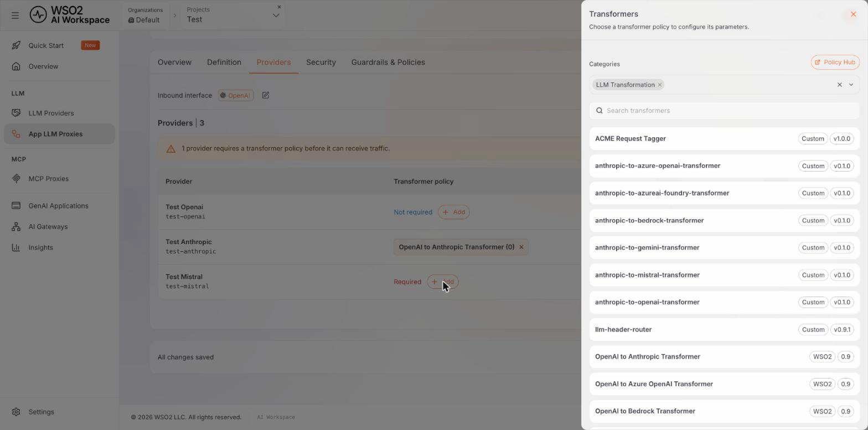868x430 pixels.
Task: Open the Policy Hub link
Action: coord(835,62)
